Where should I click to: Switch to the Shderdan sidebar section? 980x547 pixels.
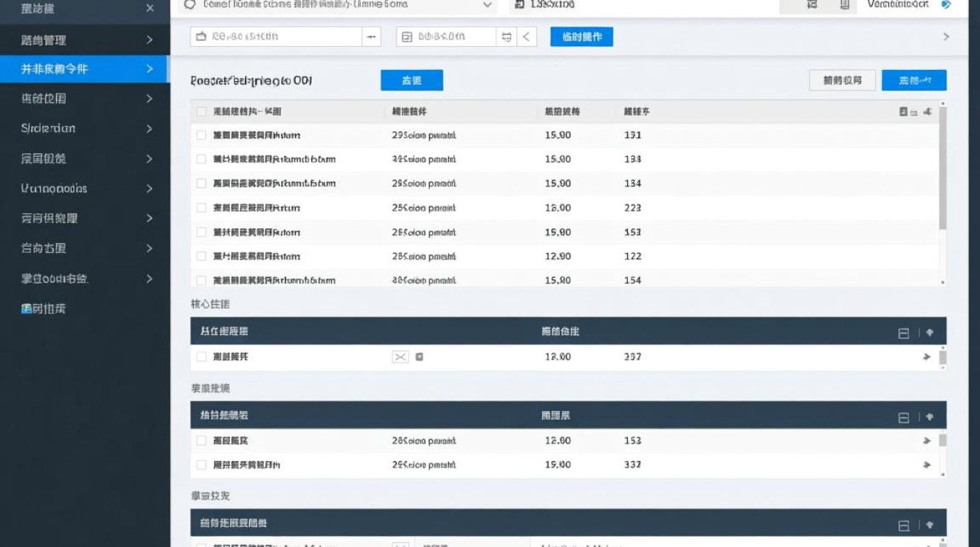coord(84,128)
